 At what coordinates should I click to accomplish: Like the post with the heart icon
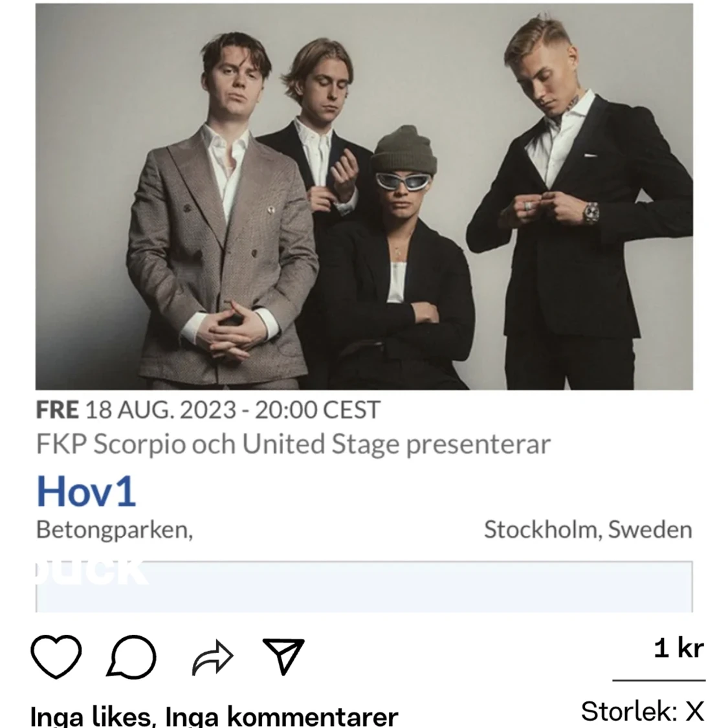click(x=56, y=657)
